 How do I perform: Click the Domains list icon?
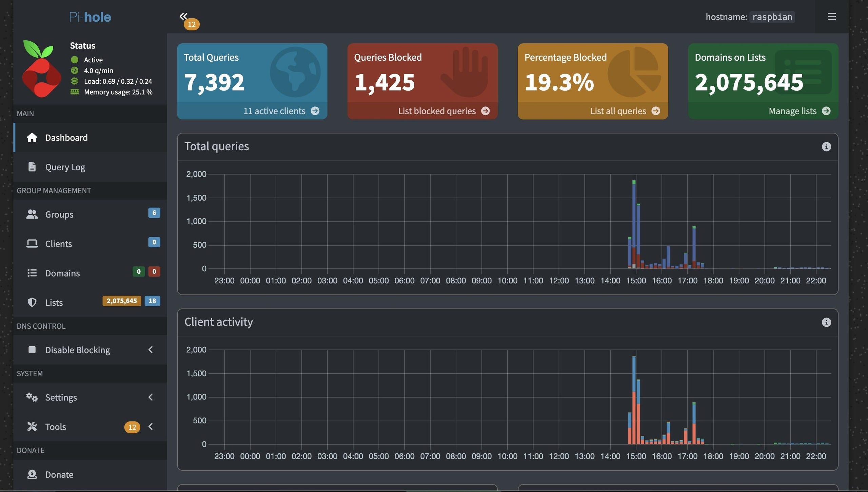coord(32,273)
